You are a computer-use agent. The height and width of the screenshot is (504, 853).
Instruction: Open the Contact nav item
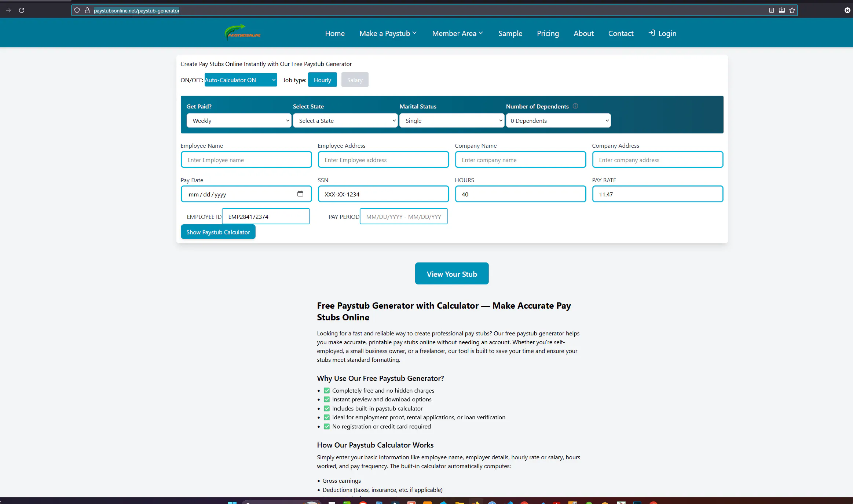(621, 33)
